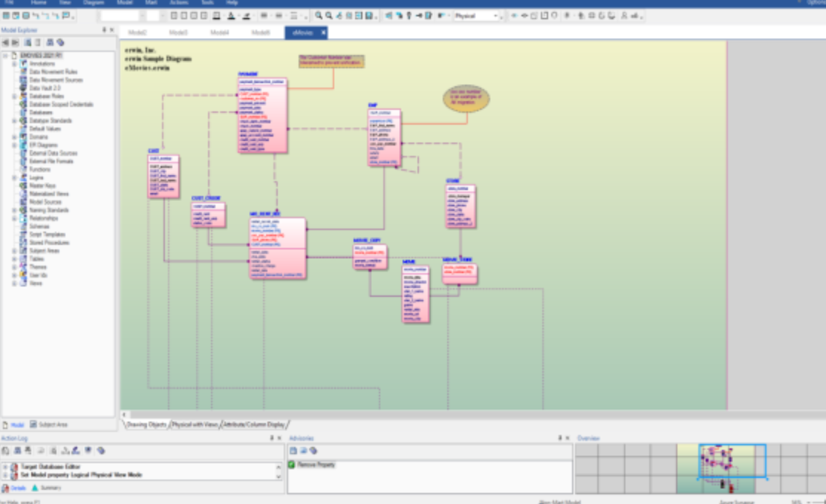Close the Action Log panel
This screenshot has height=504, width=826.
[x=279, y=438]
